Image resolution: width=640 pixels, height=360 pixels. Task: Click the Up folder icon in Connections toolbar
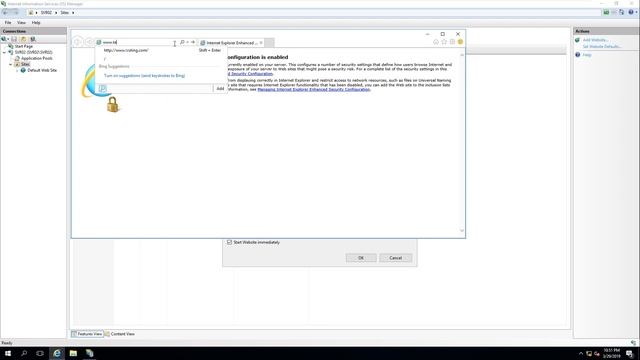pos(23,39)
